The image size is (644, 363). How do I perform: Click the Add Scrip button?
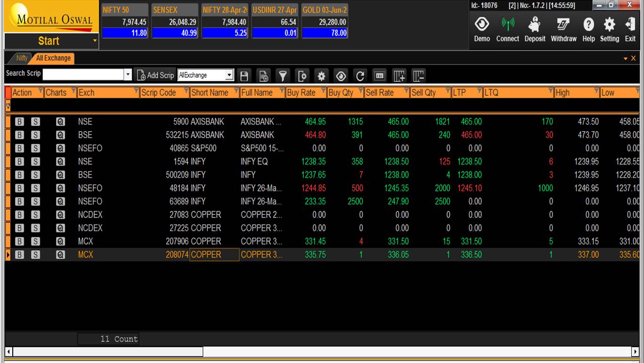[156, 75]
